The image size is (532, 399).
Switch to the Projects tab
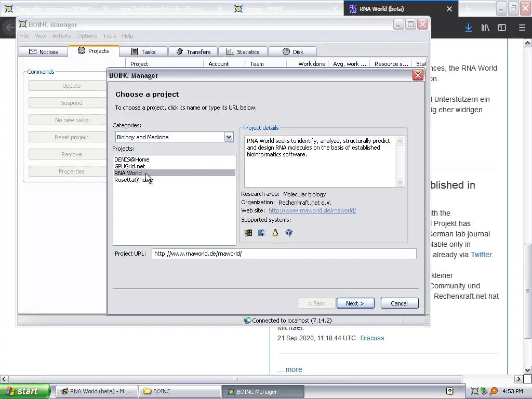pos(94,51)
